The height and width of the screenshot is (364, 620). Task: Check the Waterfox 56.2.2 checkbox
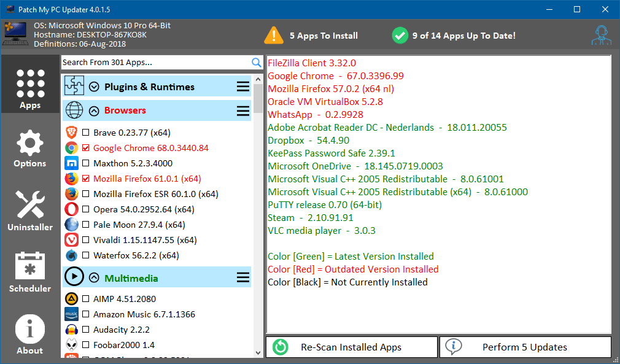[85, 255]
